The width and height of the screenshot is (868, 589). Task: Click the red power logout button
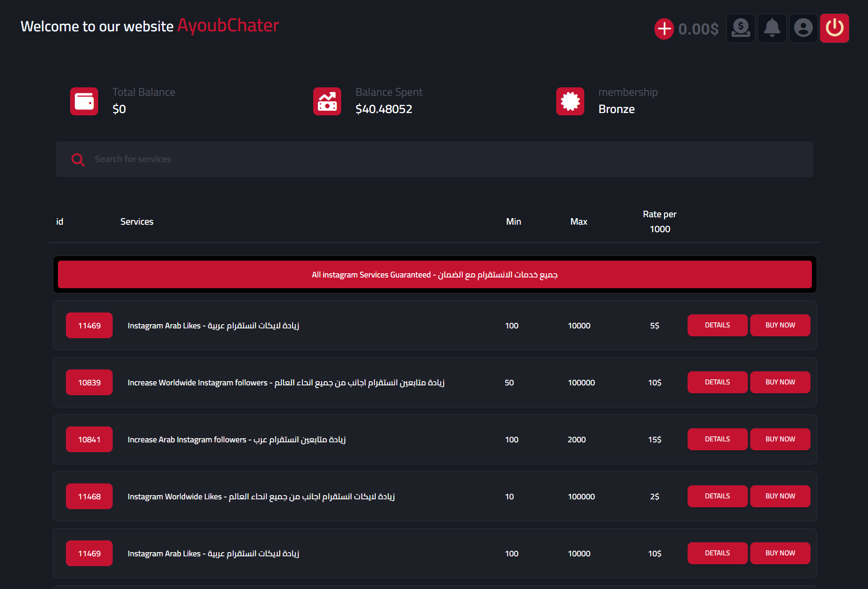[835, 28]
